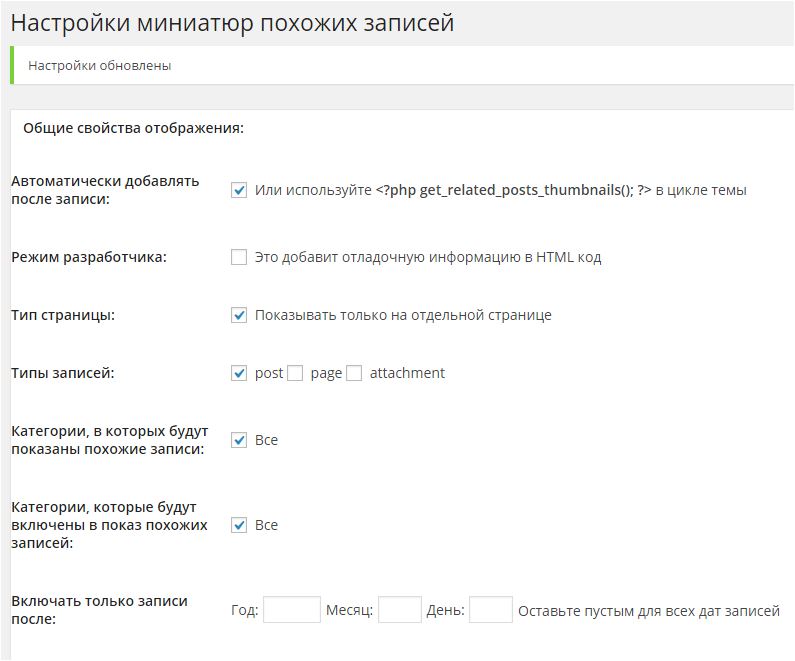Click the hint text Оставьте пустым для всех дат
Screen dimensions: 795x661
pos(648,610)
